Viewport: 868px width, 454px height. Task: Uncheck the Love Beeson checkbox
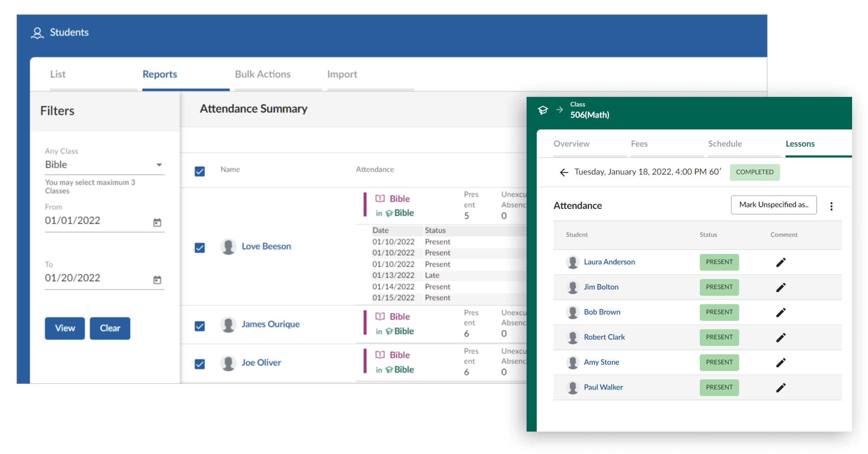coord(200,248)
